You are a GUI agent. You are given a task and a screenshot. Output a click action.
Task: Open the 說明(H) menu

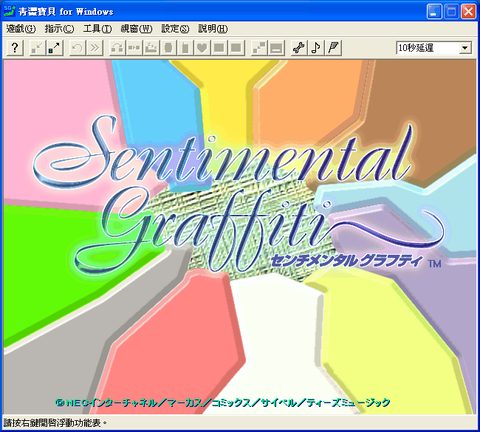tap(213, 29)
